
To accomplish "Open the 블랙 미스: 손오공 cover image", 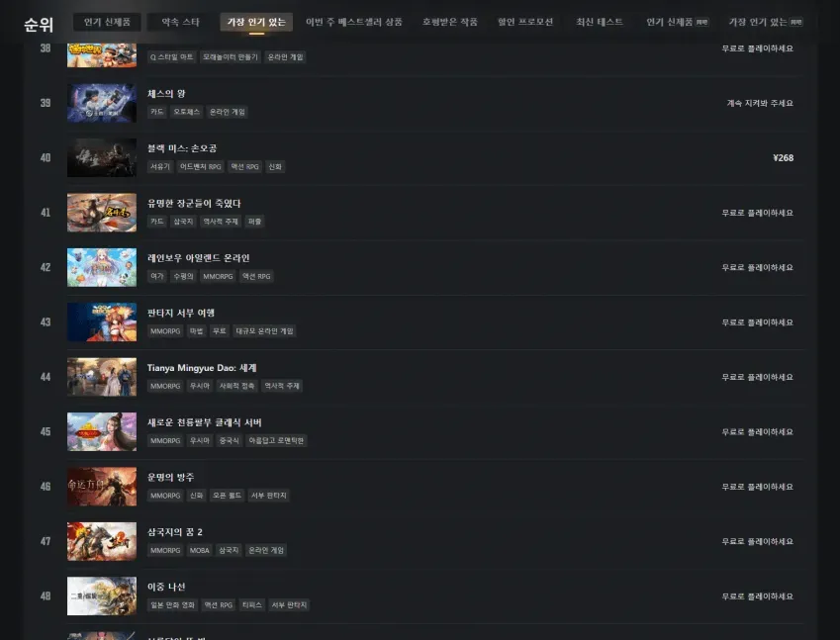I will point(102,157).
